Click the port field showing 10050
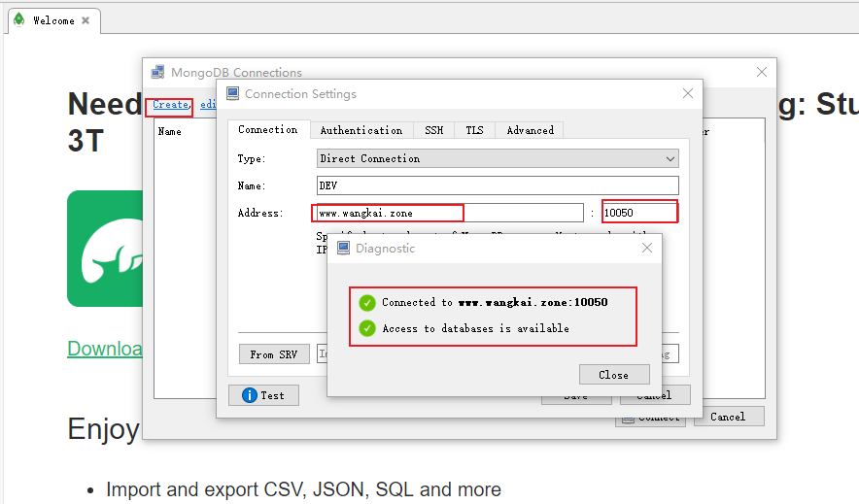Screen dimensions: 859x504 pos(639,213)
